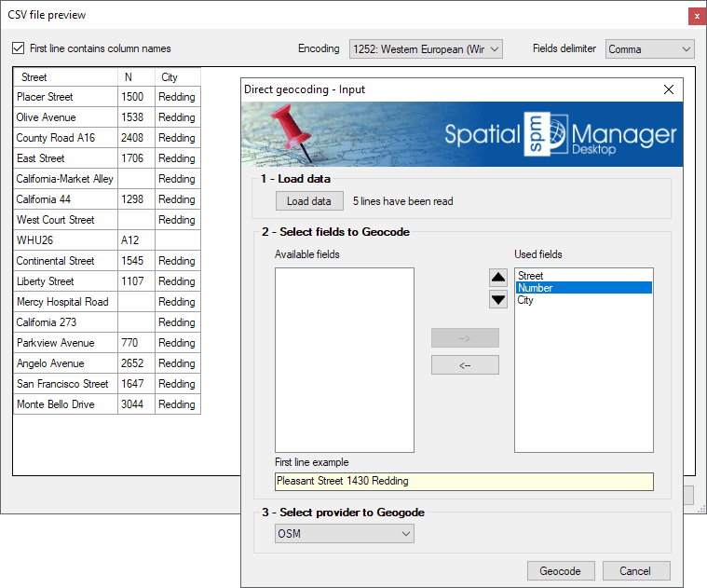Click the Street column header
This screenshot has width=707, height=588.
pos(65,77)
